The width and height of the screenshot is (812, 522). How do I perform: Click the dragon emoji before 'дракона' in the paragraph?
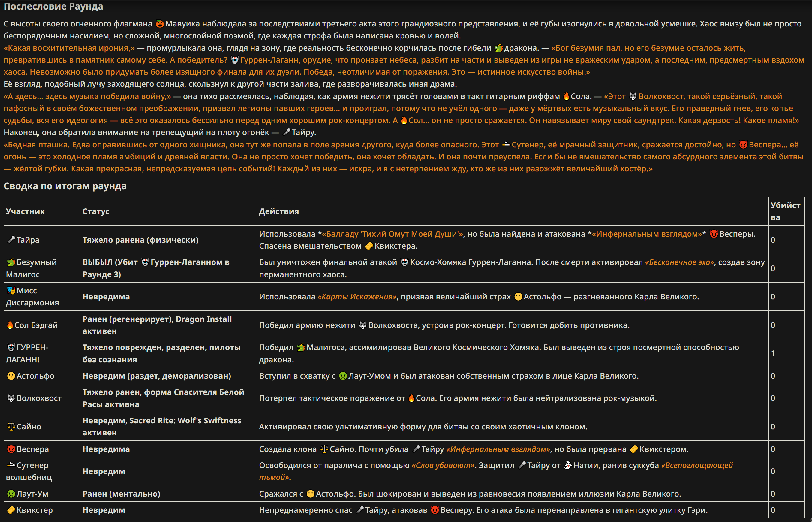(498, 48)
